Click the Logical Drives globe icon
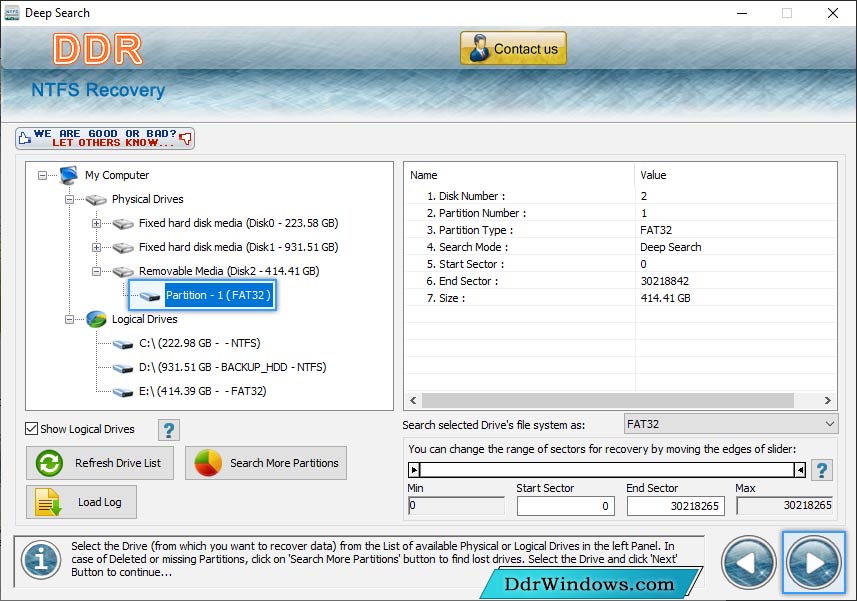Screen dimensions: 857x601 pos(96,319)
